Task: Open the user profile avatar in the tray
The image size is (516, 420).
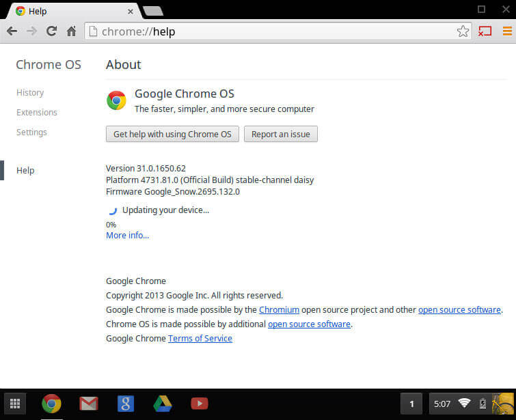Action: pos(503,404)
